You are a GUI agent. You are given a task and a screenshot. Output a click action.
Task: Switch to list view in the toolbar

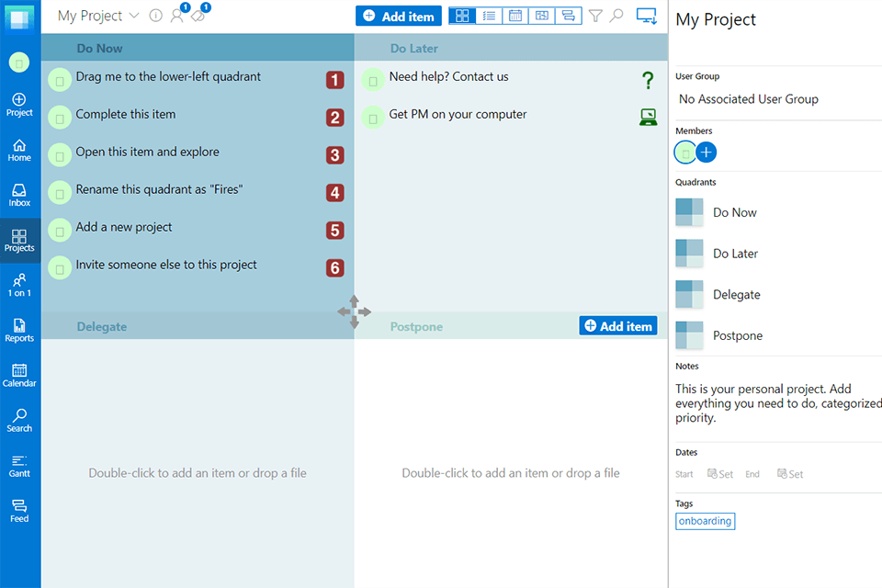pos(489,16)
